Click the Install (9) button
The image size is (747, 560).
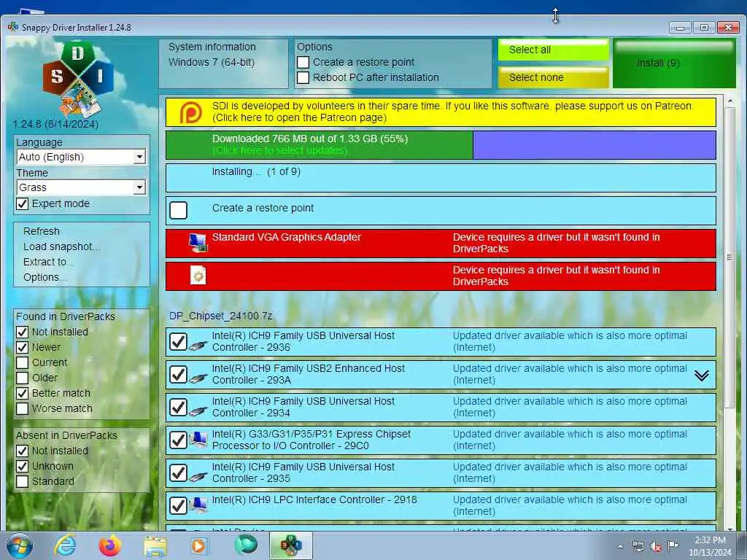tap(674, 64)
